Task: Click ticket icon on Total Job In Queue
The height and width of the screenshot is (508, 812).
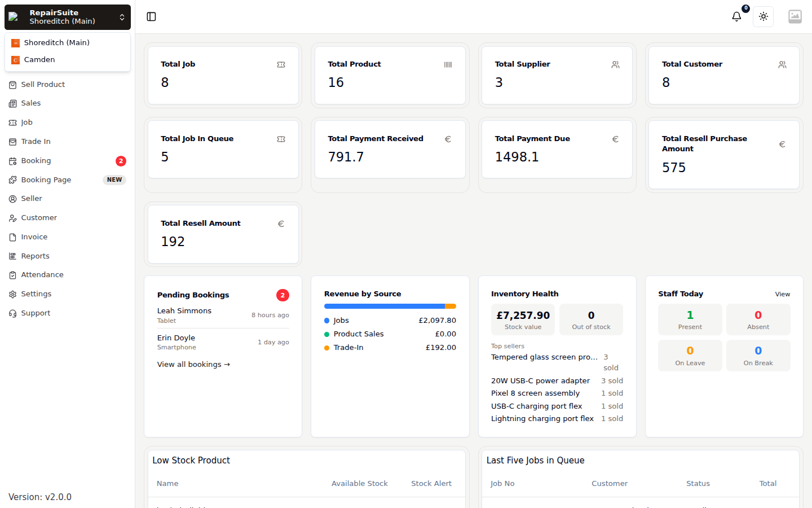Action: [x=281, y=139]
